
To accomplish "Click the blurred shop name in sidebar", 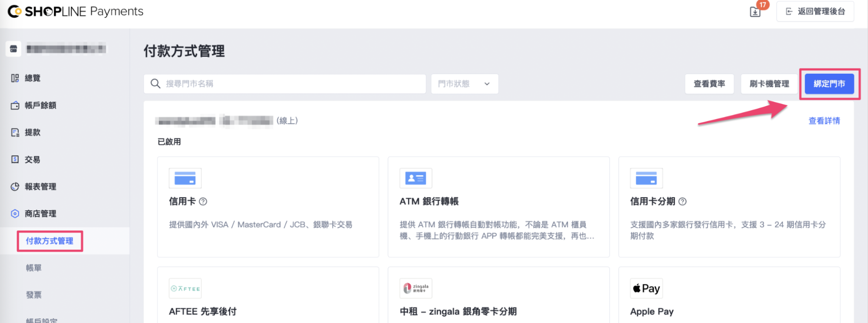I will point(66,49).
